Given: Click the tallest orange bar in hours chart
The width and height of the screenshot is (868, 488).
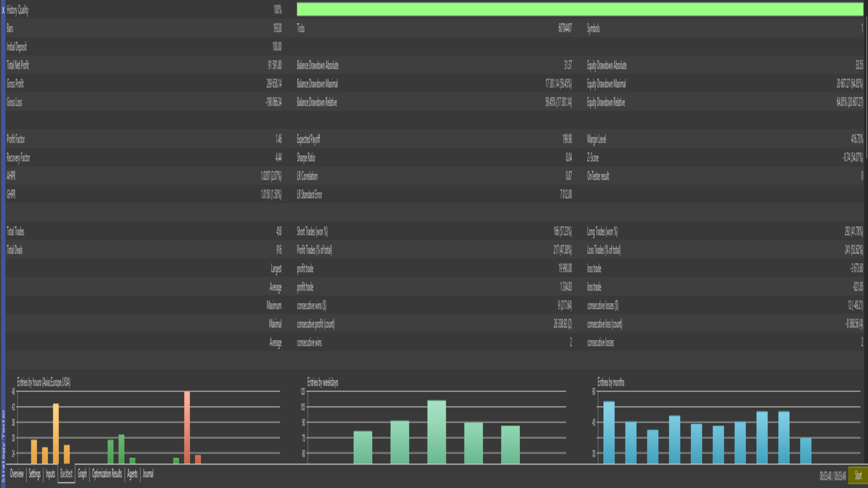Looking at the screenshot, I should click(x=56, y=433).
